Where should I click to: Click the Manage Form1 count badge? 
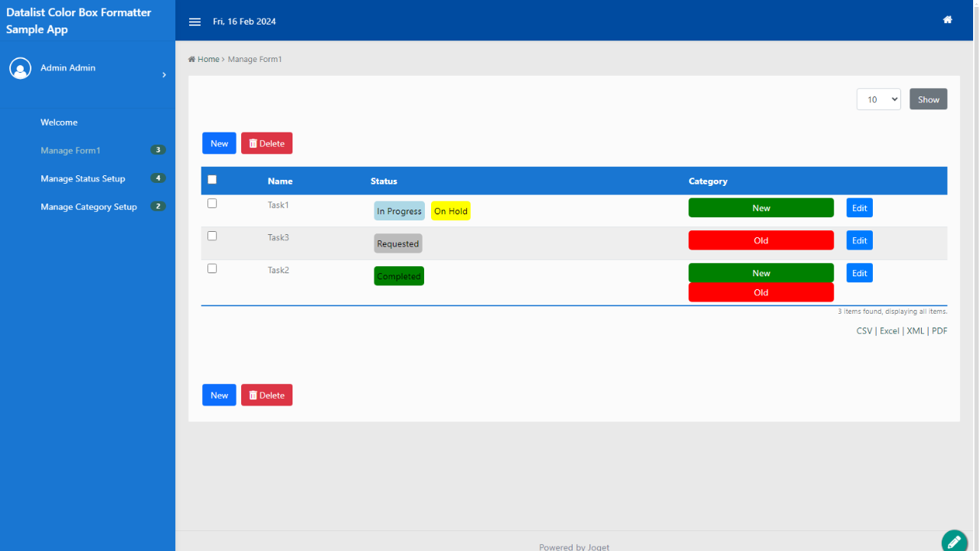tap(158, 150)
